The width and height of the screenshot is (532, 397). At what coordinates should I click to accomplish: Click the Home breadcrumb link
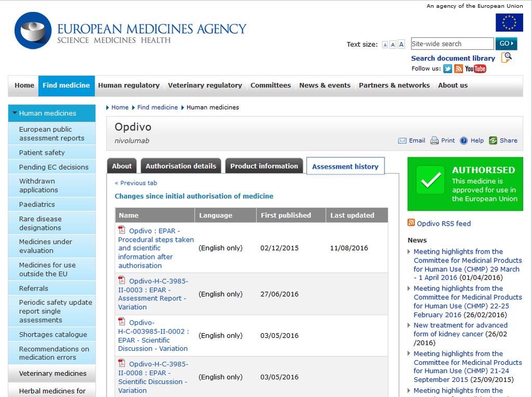click(x=120, y=107)
